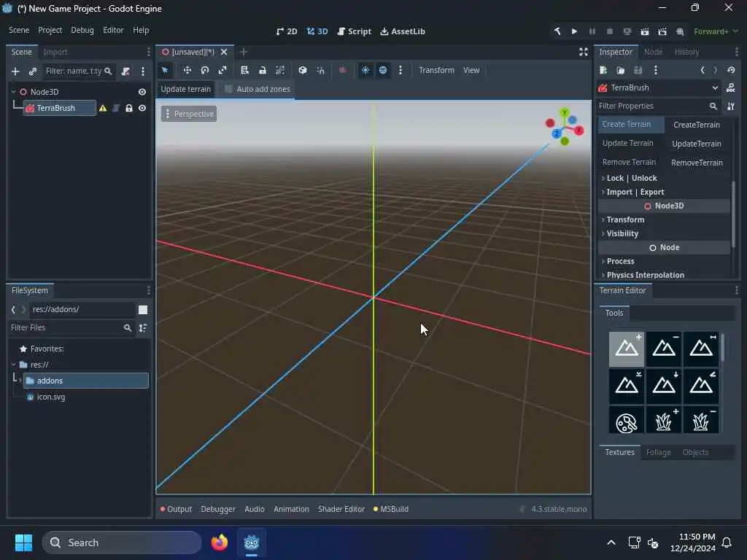The image size is (747, 560).
Task: Toggle FileSystem split mode square button
Action: click(143, 309)
